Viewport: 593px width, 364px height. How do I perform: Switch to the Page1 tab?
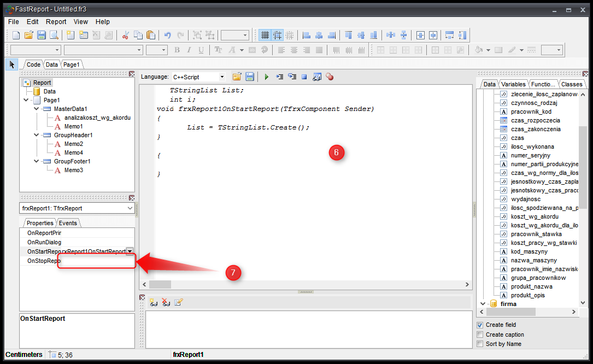[71, 64]
